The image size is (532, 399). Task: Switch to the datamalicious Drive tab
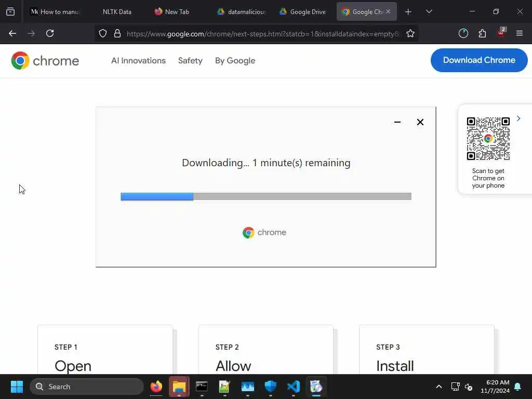(x=242, y=11)
